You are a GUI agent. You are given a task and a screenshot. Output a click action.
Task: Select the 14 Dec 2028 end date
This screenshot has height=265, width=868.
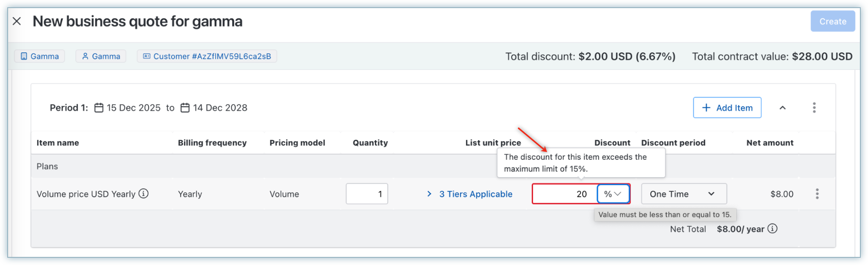[x=220, y=108]
